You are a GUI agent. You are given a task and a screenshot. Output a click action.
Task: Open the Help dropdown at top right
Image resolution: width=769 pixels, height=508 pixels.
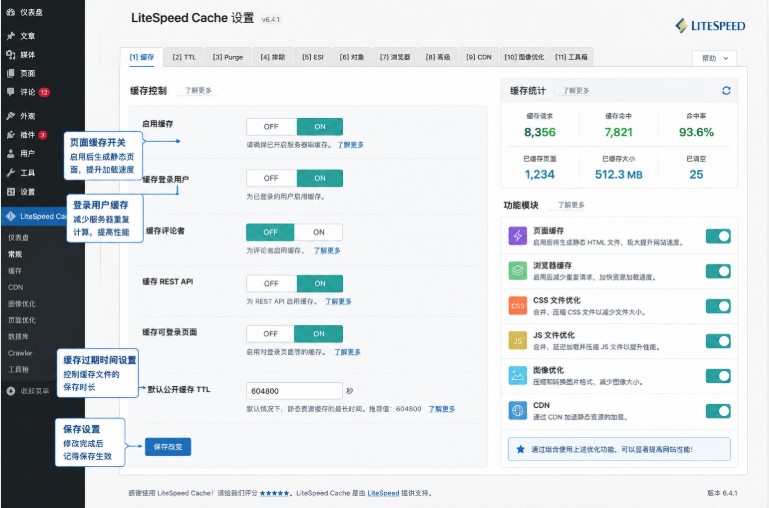click(714, 58)
